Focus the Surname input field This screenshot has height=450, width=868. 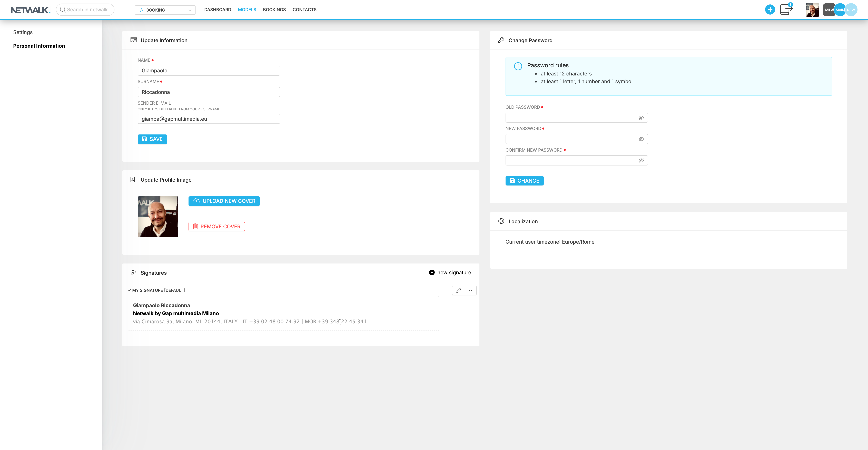click(x=209, y=92)
